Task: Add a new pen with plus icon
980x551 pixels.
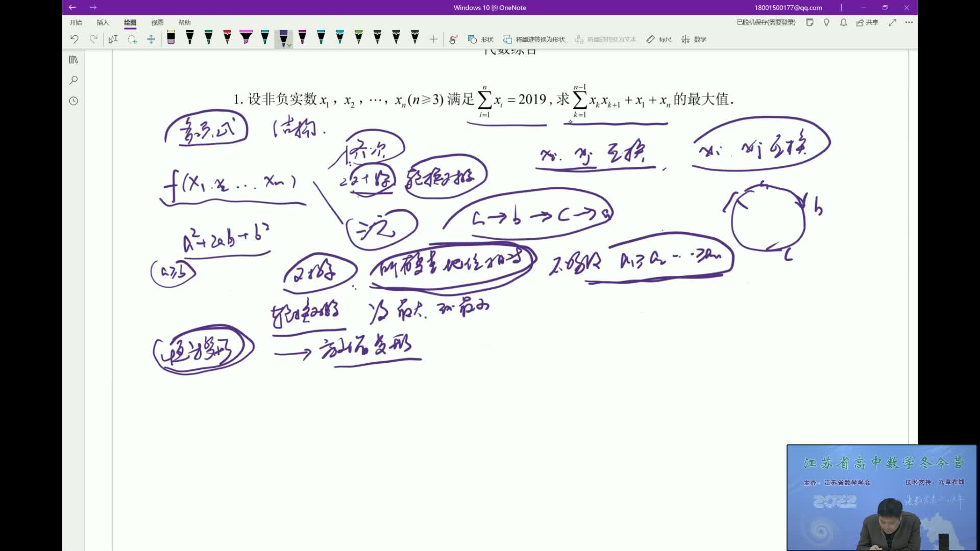Action: (433, 39)
